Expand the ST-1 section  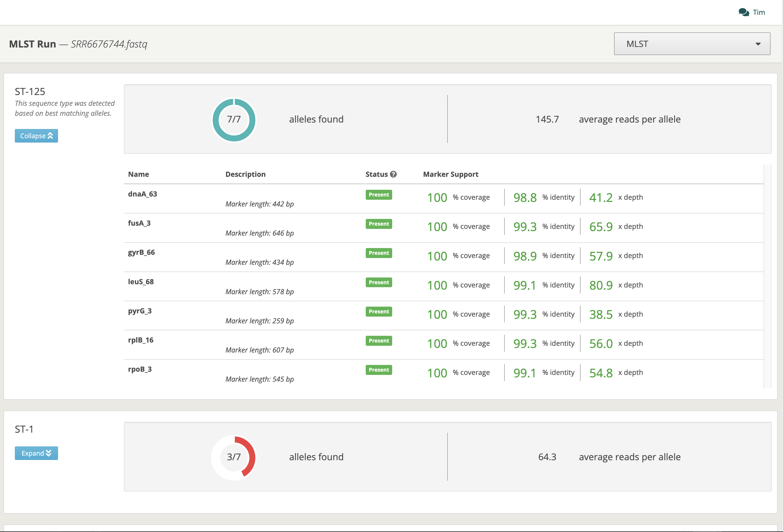[36, 453]
